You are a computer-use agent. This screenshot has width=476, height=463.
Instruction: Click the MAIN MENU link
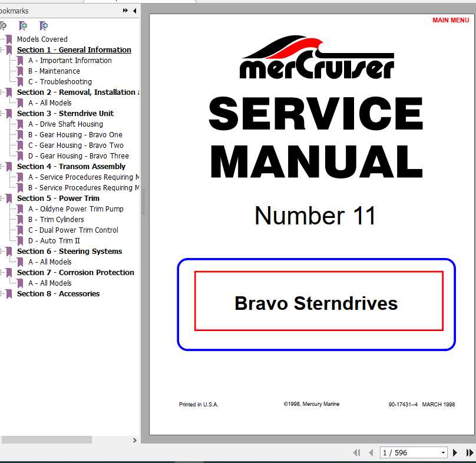[x=451, y=19]
